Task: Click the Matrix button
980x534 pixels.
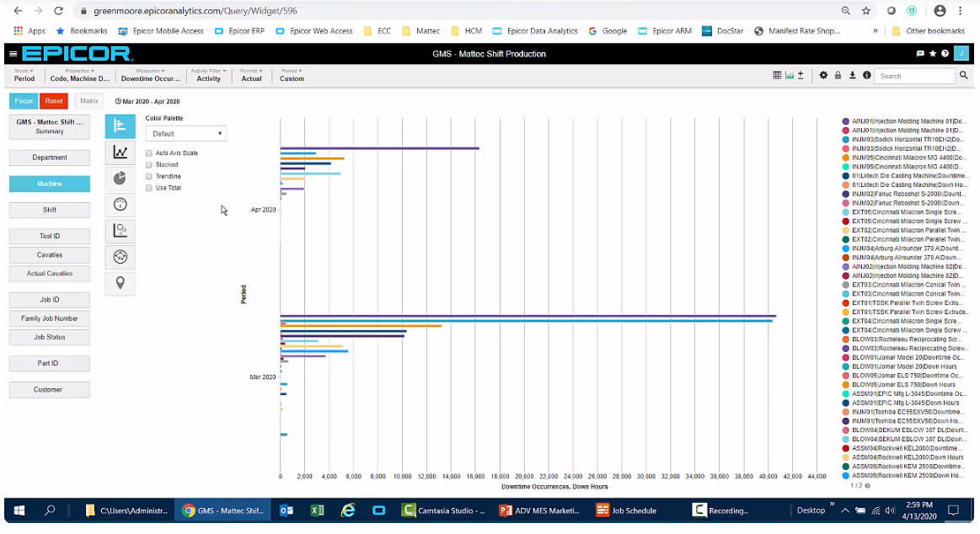Action: point(88,101)
